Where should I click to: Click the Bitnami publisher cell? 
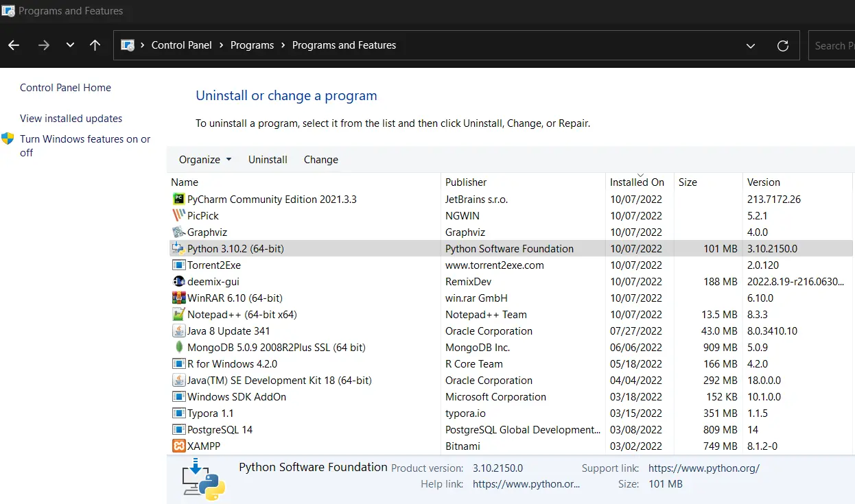[463, 446]
